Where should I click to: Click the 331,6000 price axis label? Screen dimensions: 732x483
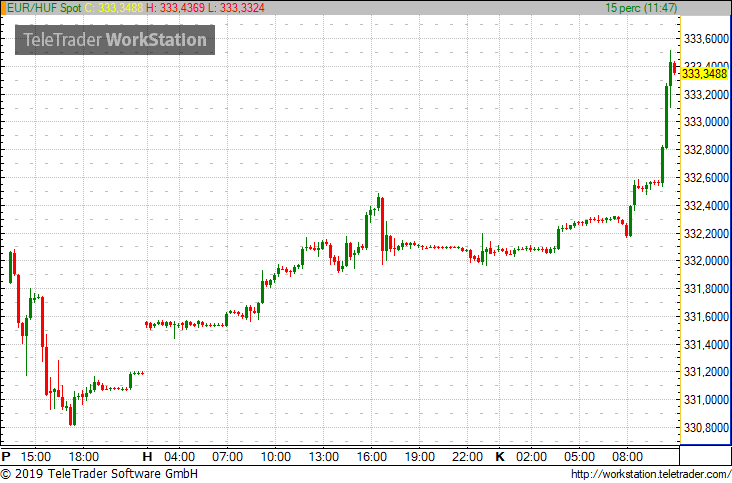pos(706,317)
